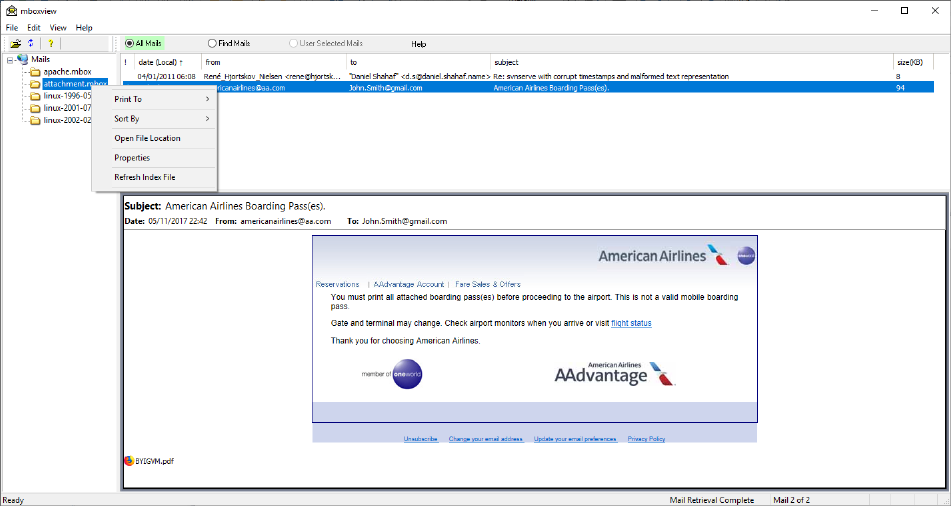Image resolution: width=951 pixels, height=506 pixels.
Task: Click the linux-1996-05 folder icon
Action: click(35, 96)
